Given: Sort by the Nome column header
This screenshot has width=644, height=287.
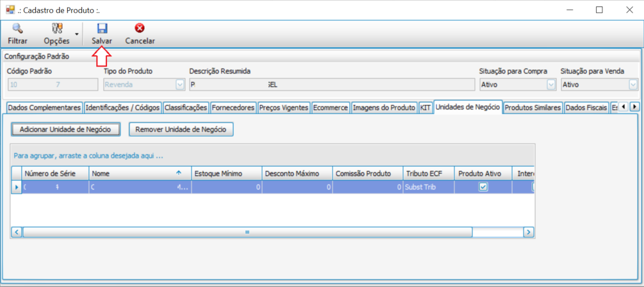Looking at the screenshot, I should [140, 173].
